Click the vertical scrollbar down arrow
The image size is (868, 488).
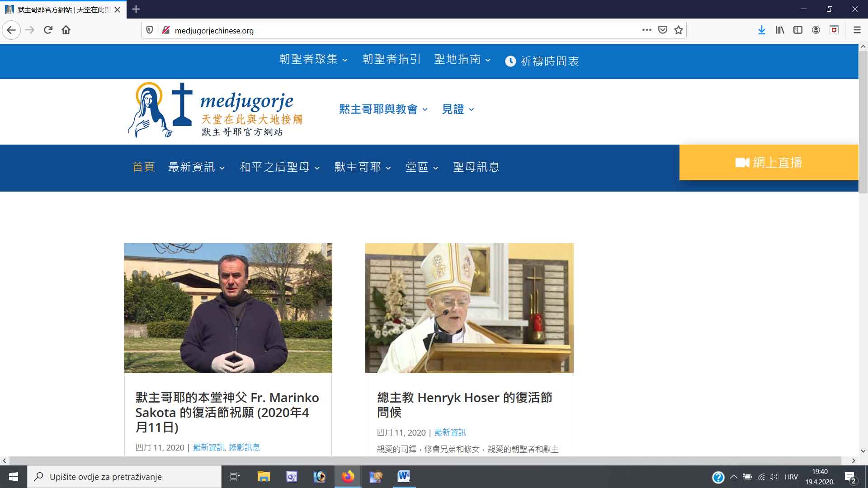[863, 451]
